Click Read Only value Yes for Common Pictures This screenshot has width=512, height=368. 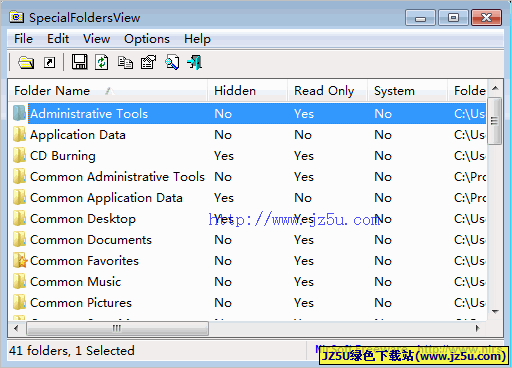tap(304, 303)
